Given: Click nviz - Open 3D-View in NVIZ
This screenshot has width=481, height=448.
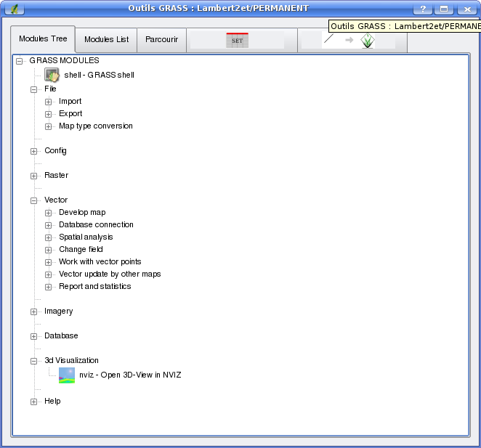Looking at the screenshot, I should (x=129, y=375).
